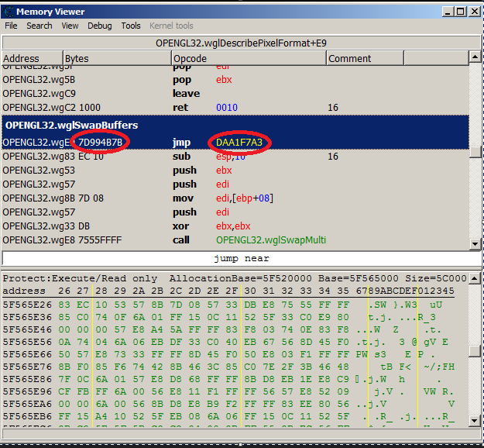Click the Opcode column header
The width and height of the screenshot is (484, 448).
tap(248, 58)
